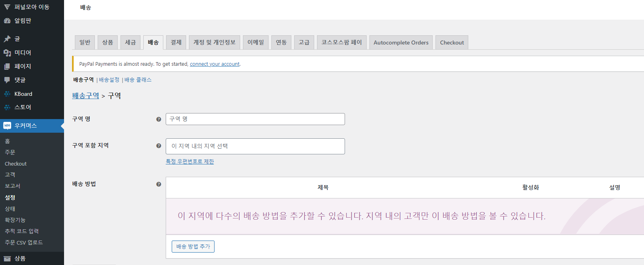Viewport: 644px width, 265px height.
Task: Click the 우커머스 Woo icon
Action: pyautogui.click(x=7, y=125)
